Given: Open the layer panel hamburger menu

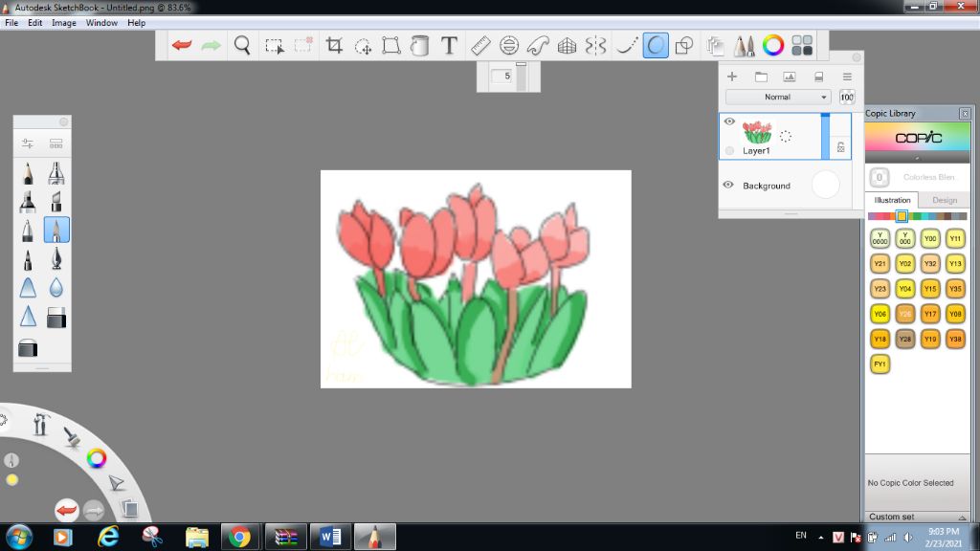Looking at the screenshot, I should pos(847,77).
